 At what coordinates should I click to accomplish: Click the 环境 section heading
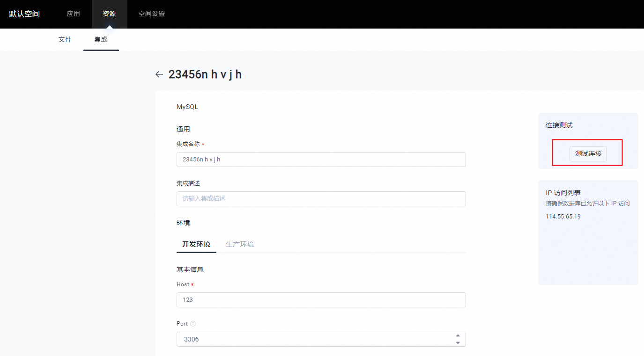(x=183, y=223)
